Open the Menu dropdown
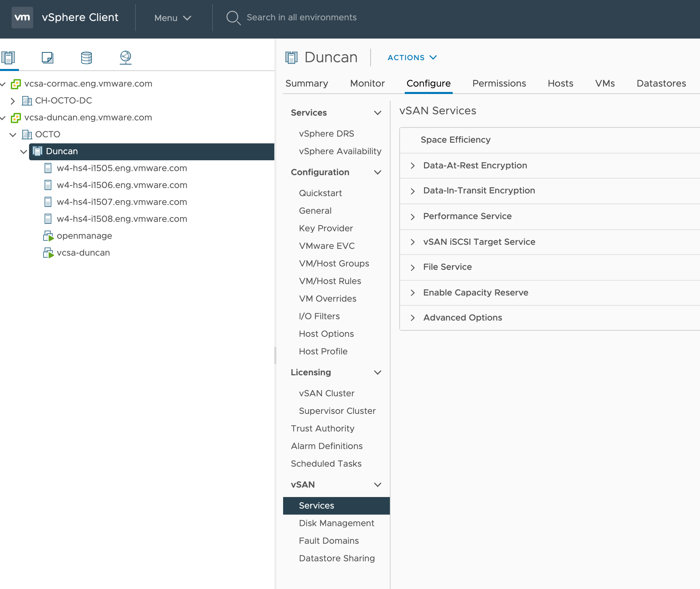 coord(173,18)
